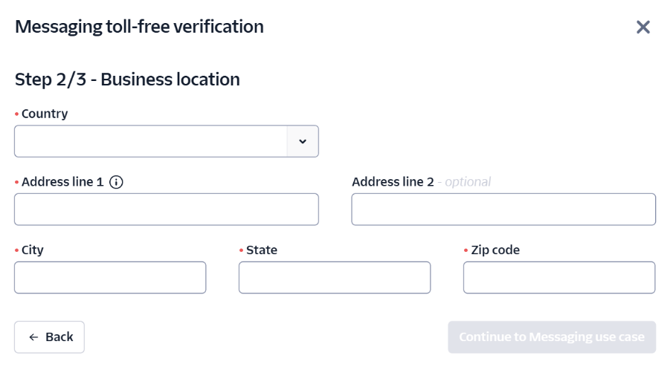Close the toll-free verification dialog
The height and width of the screenshot is (370, 670).
tap(643, 27)
